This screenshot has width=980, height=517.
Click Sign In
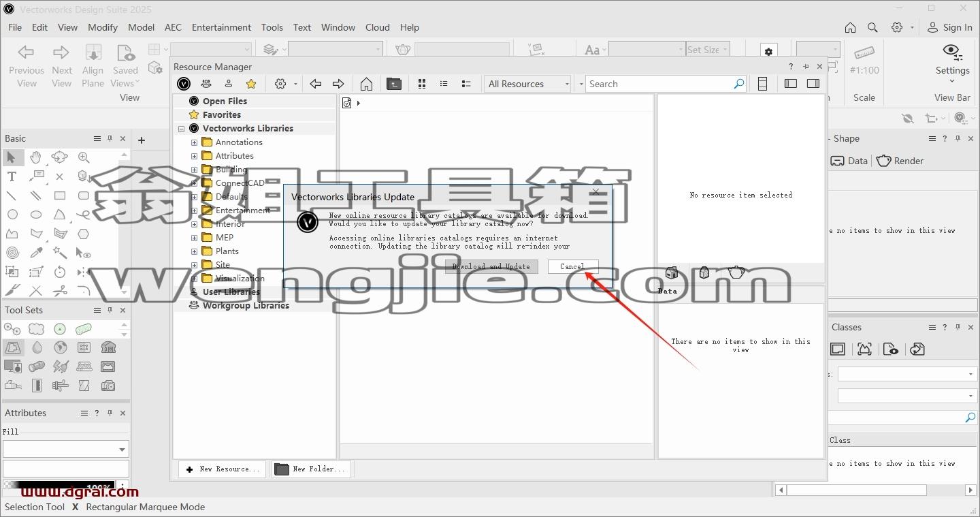[x=950, y=27]
